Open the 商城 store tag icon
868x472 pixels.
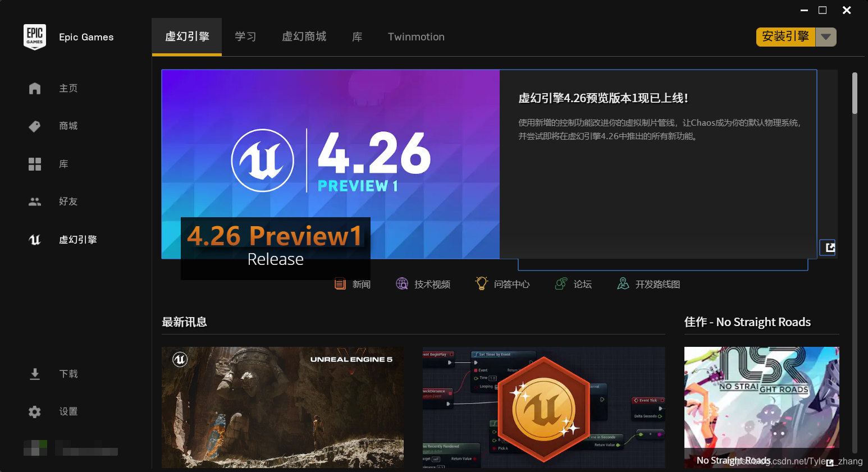coord(35,126)
